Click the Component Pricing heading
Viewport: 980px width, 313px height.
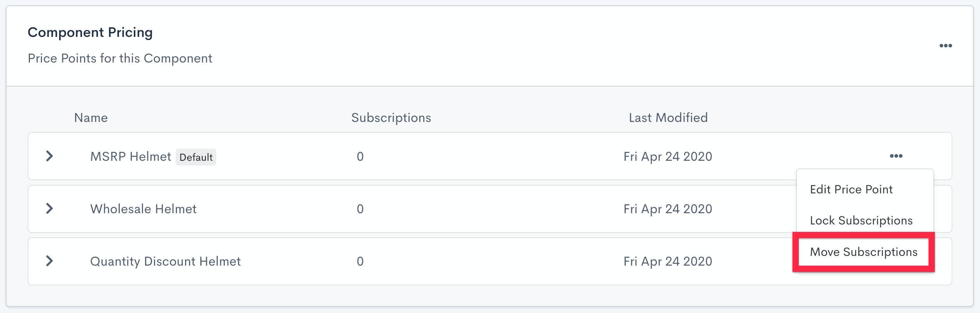pyautogui.click(x=90, y=32)
